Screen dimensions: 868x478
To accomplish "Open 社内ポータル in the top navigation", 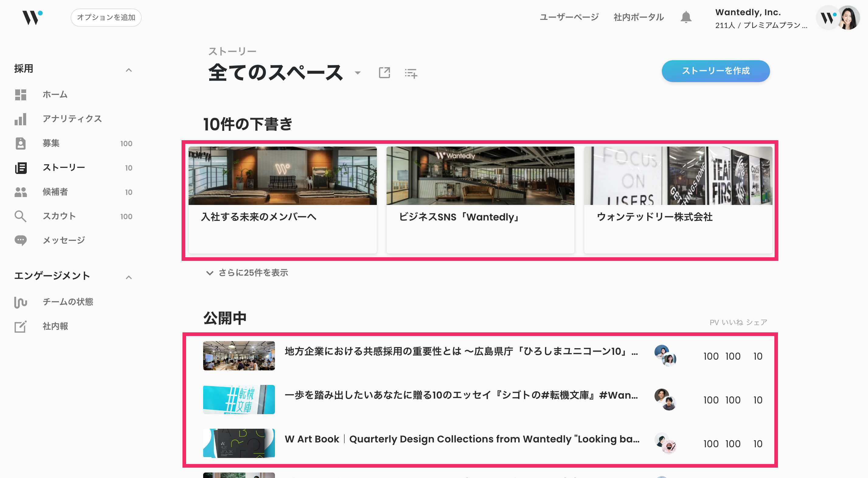I will click(x=639, y=17).
